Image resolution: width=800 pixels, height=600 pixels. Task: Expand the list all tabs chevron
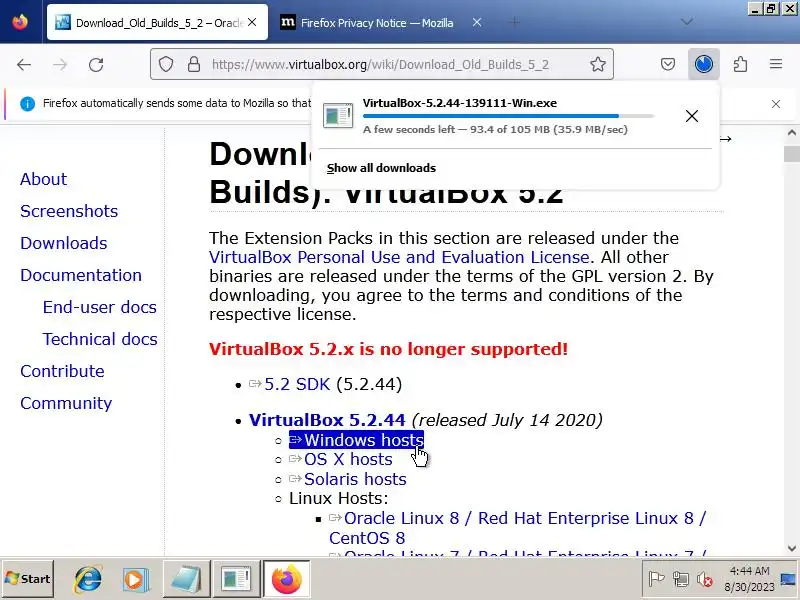click(687, 22)
